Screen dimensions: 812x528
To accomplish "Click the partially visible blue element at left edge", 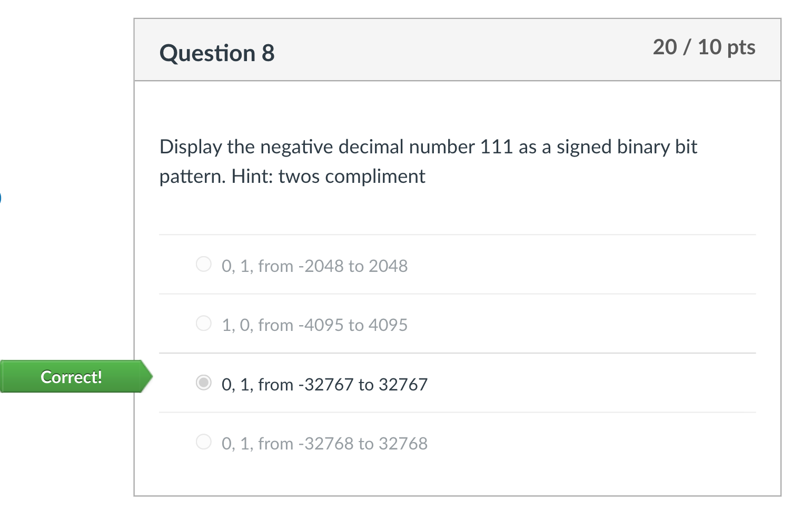I will click(x=2, y=198).
